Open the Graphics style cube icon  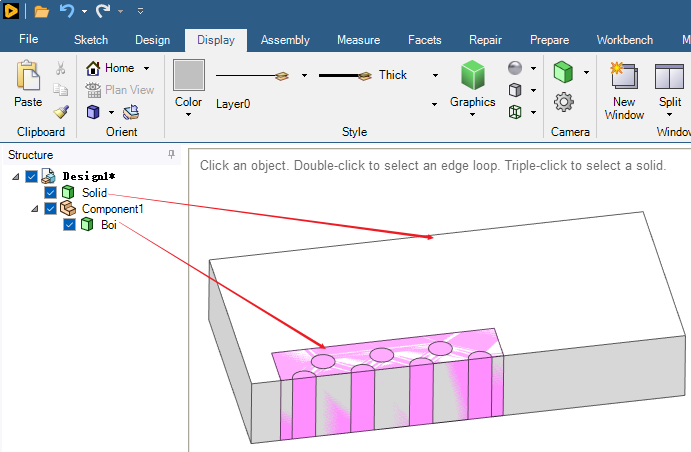[x=472, y=76]
